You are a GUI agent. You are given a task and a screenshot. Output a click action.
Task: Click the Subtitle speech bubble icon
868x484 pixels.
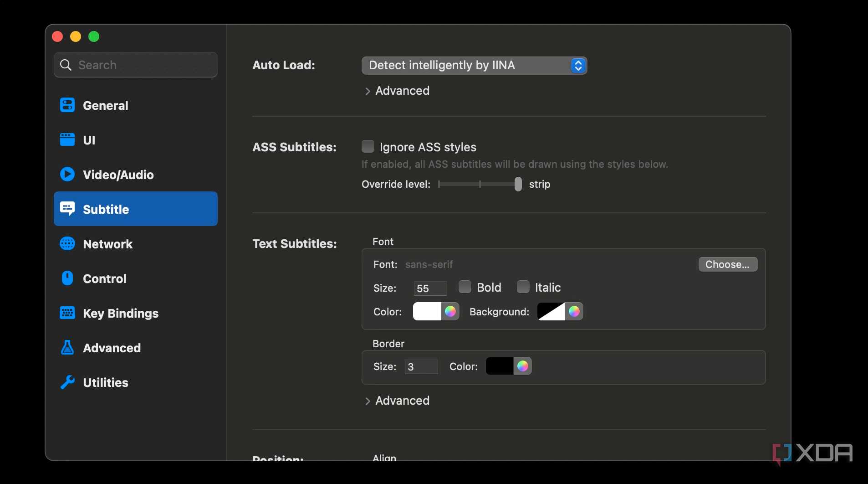[67, 209]
